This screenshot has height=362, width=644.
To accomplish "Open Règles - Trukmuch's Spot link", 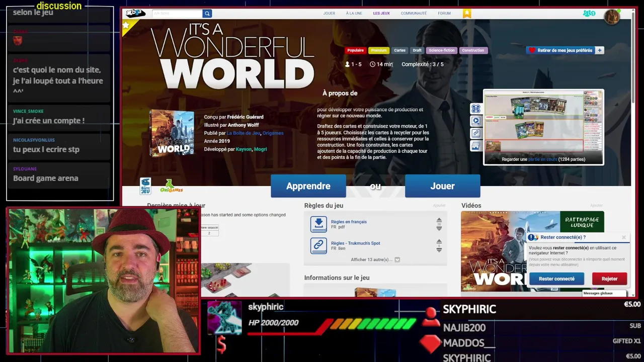I will click(355, 243).
